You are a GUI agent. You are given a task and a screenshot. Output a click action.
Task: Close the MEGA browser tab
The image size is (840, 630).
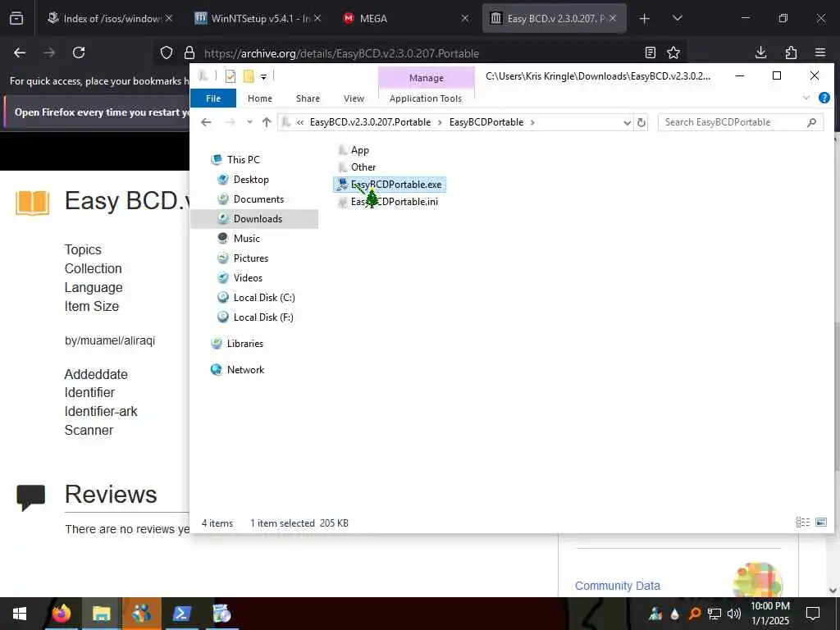pyautogui.click(x=465, y=18)
